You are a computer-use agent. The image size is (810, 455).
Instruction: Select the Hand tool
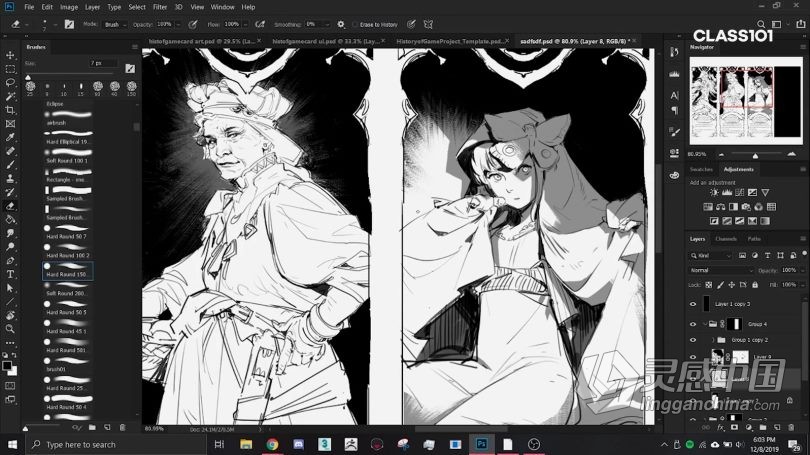click(10, 315)
